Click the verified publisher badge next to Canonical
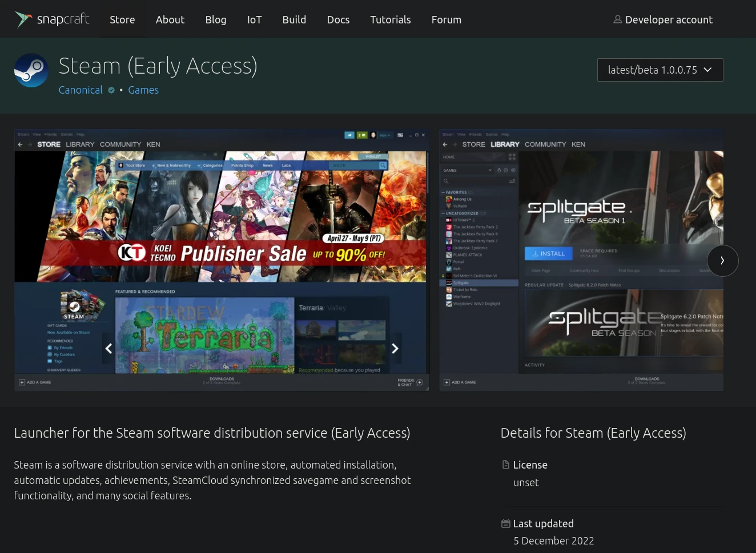The image size is (756, 553). point(111,90)
